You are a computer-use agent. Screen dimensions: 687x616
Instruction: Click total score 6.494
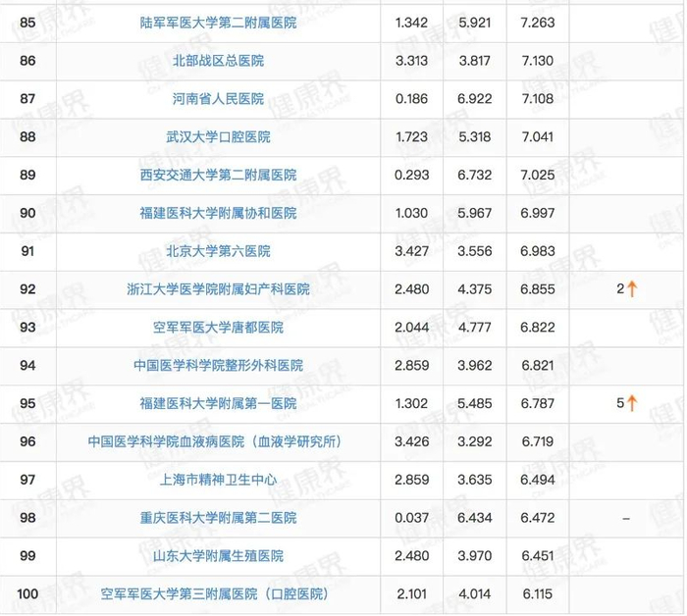[x=538, y=480]
